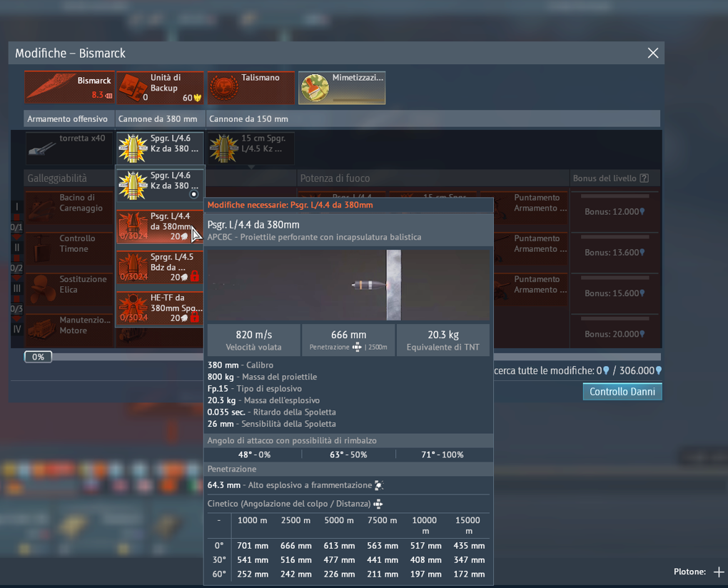Click the Bonus del livello help icon

click(x=644, y=178)
